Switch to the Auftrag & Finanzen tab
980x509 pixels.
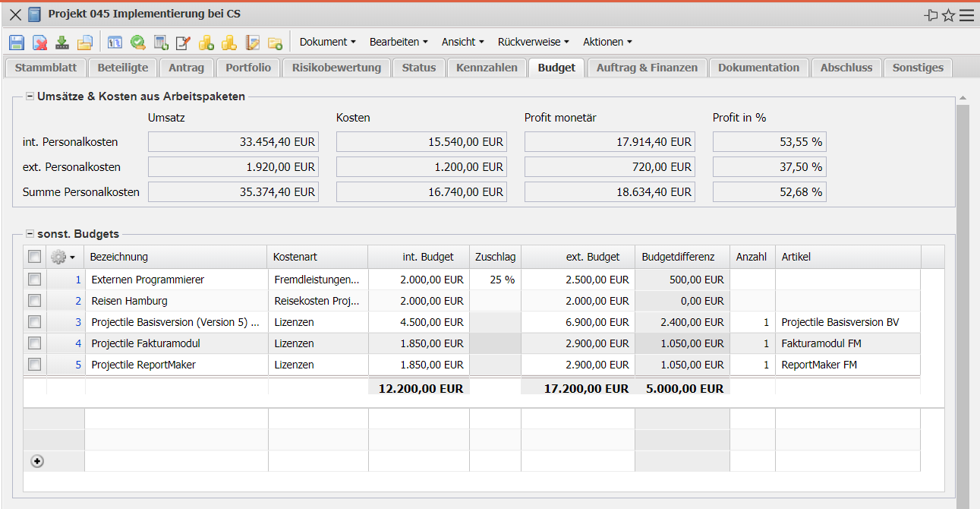coord(647,68)
